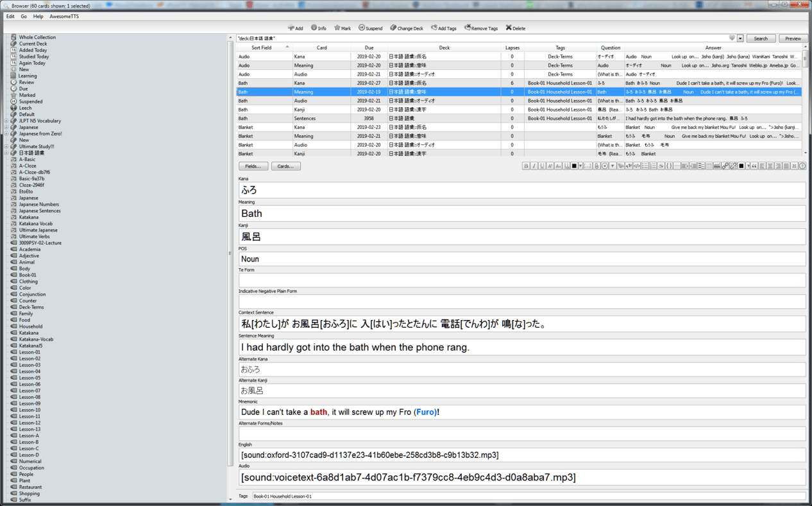812x506 pixels.
Task: Insert blockquote with the quotation mark icon
Action: click(754, 166)
